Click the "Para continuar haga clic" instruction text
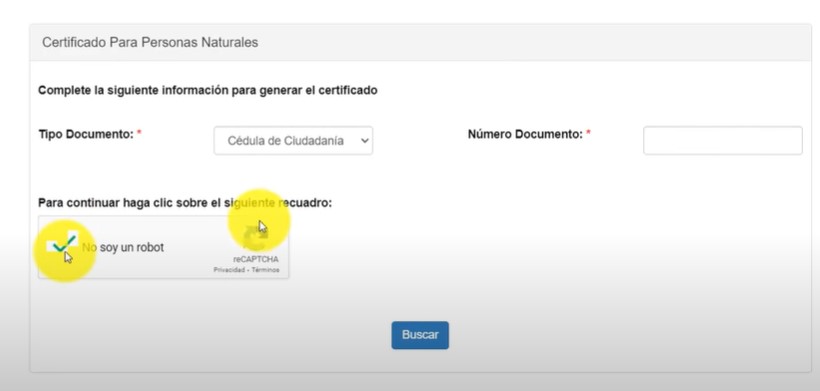820x391 pixels. pos(185,203)
